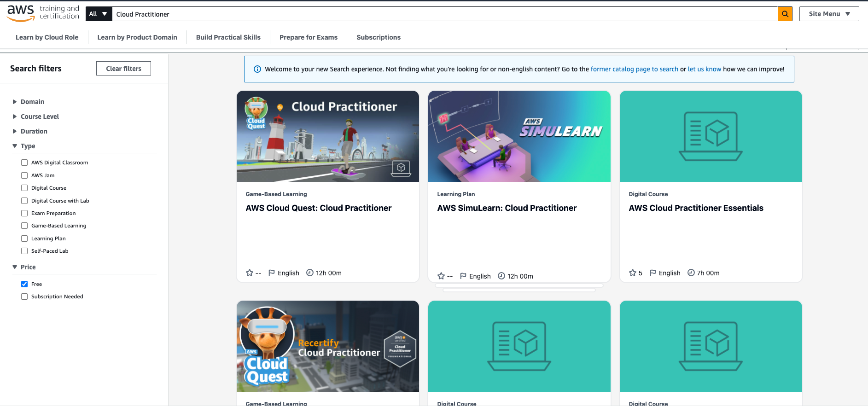Click the Search filters heading

coord(36,69)
